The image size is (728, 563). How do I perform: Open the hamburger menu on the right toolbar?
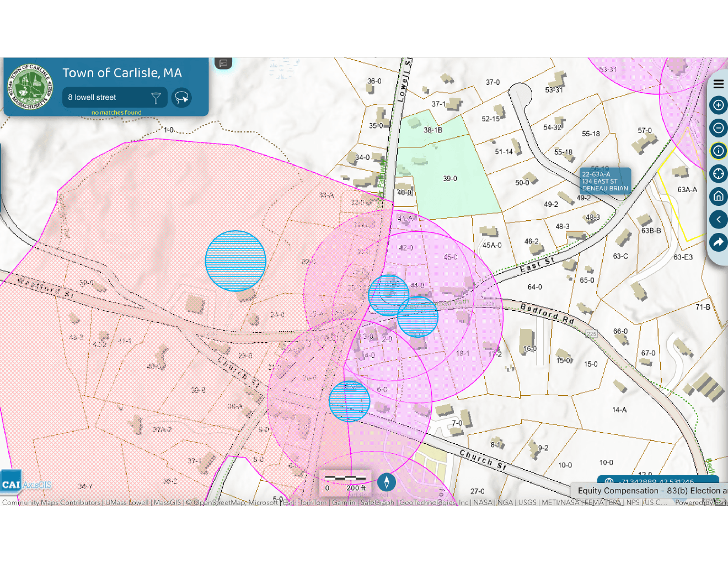point(718,84)
